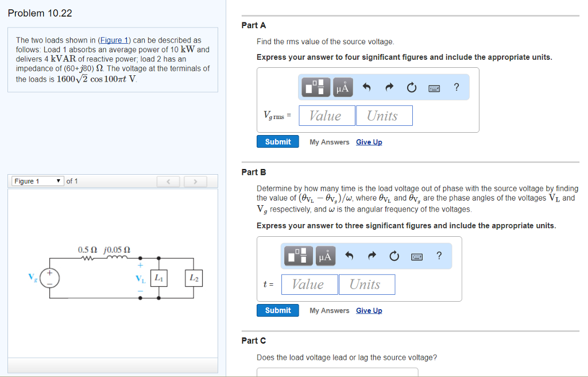This screenshot has width=588, height=377.
Task: Click the help question mark in Part A
Action: pos(455,87)
